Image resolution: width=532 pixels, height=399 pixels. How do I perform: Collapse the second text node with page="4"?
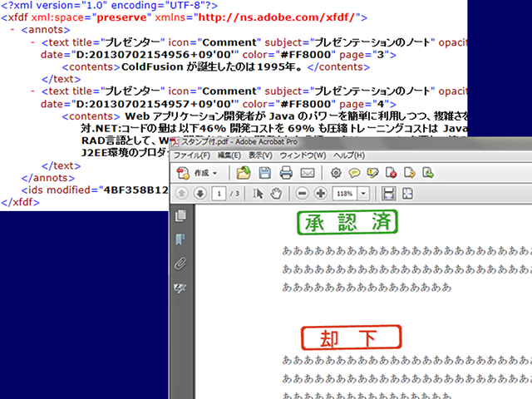(x=32, y=91)
